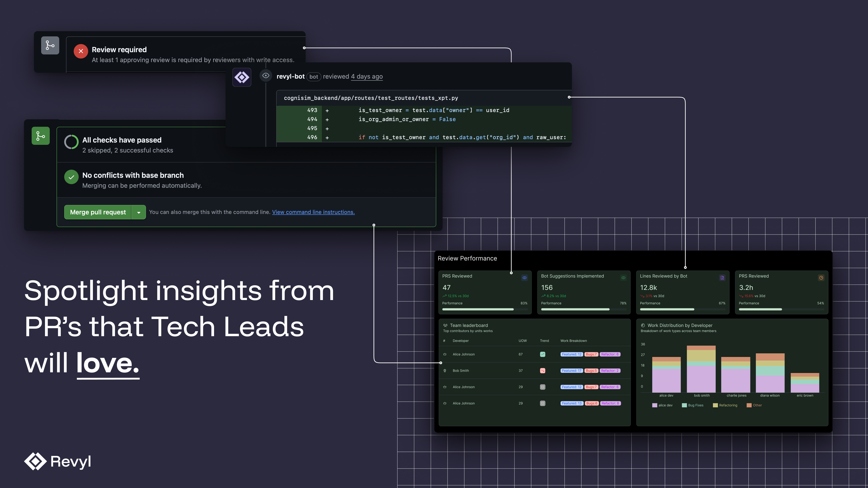Screen dimensions: 868x488
Task: Click the 156 value on Bot Suggestions card
Action: [547, 288]
